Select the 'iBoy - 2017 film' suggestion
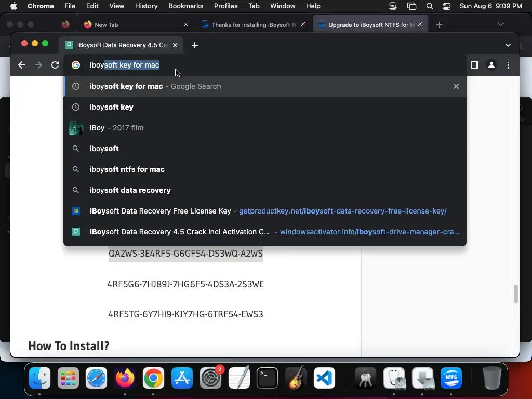This screenshot has width=532, height=399. [x=264, y=128]
